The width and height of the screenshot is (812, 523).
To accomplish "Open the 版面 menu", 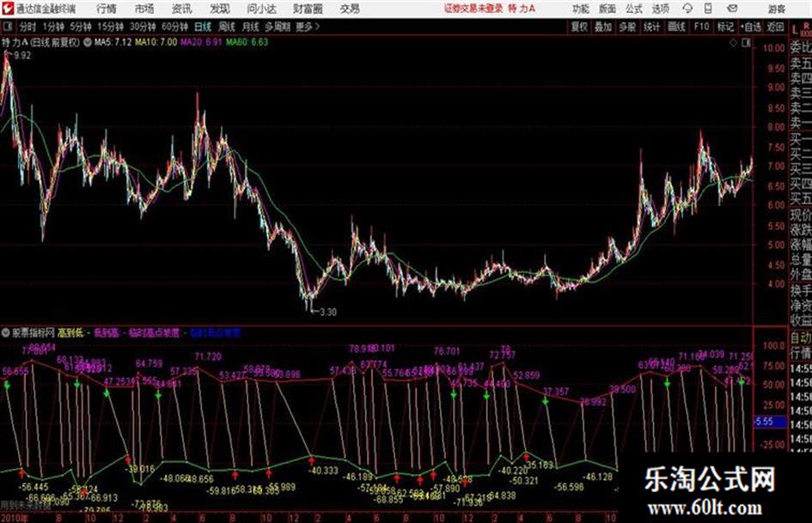I will point(607,9).
